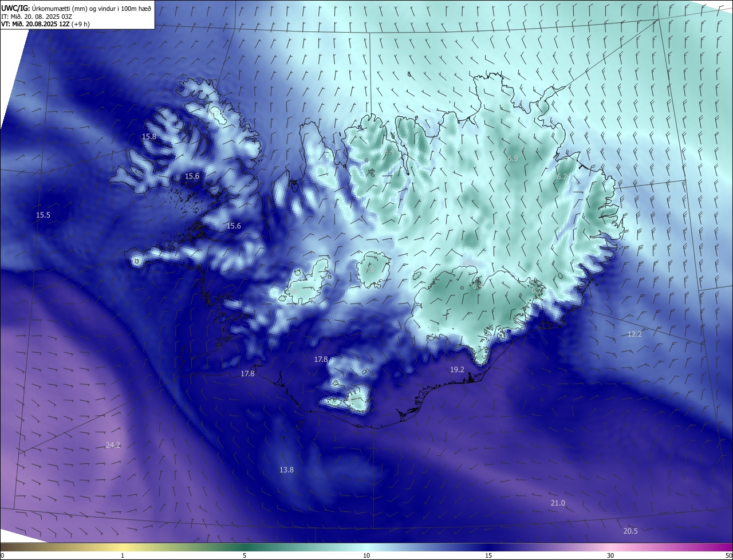Click the '0' tick label on the colour scale
The width and height of the screenshot is (733, 560).
(2, 555)
